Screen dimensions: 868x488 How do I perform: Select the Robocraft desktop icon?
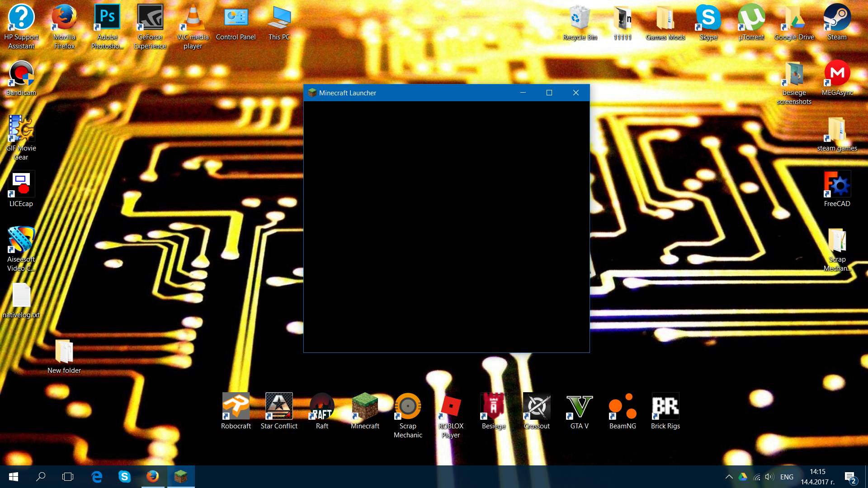236,406
